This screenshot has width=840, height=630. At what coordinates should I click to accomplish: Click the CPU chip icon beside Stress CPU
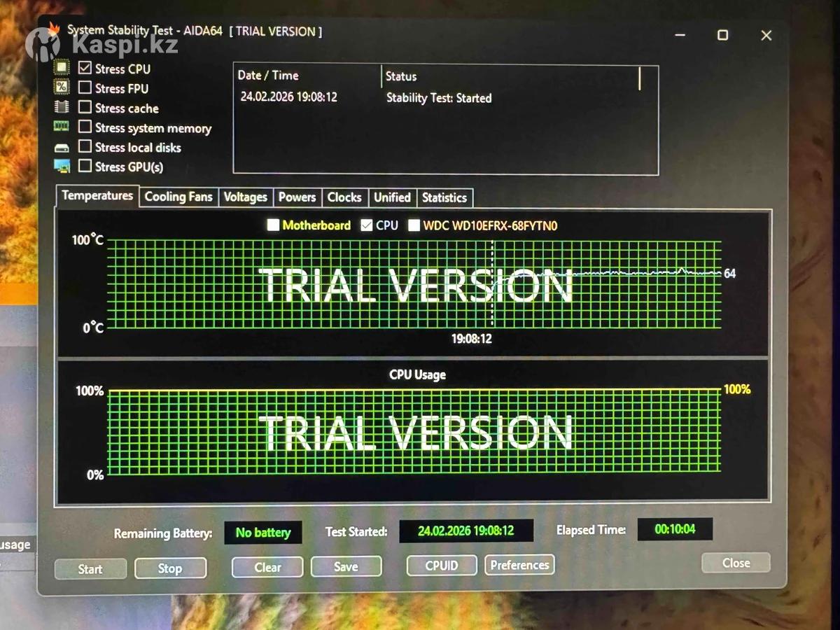tap(62, 69)
